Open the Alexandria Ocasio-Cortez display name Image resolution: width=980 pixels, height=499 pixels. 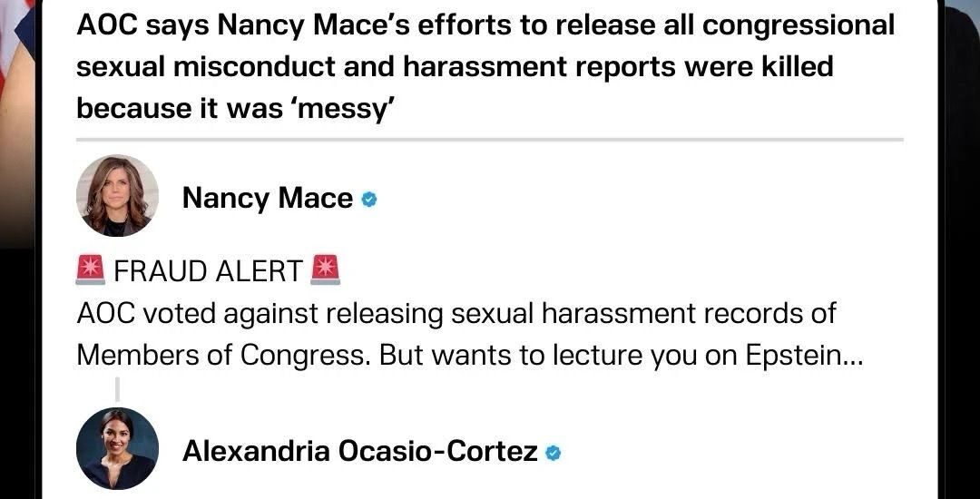pos(360,452)
